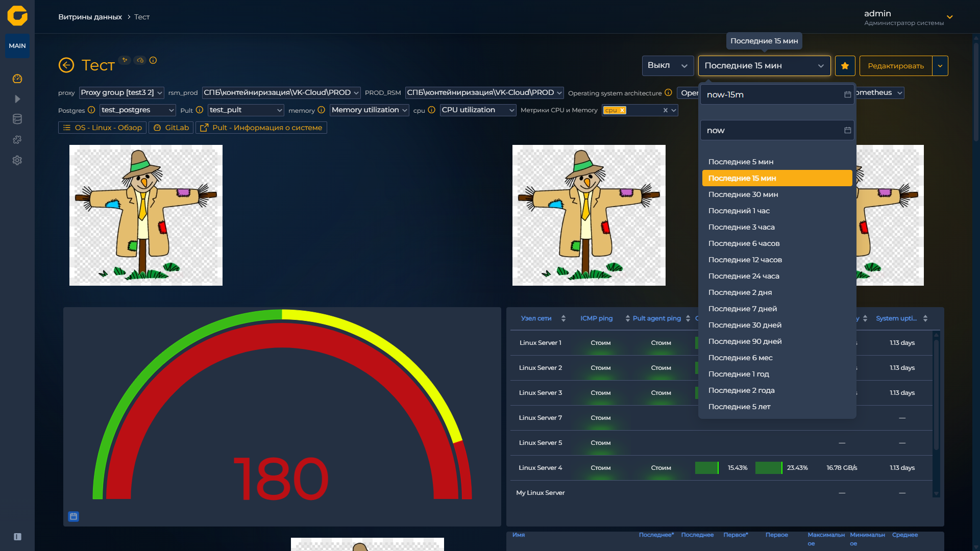Sort table by Pult agent ping column

pos(688,318)
